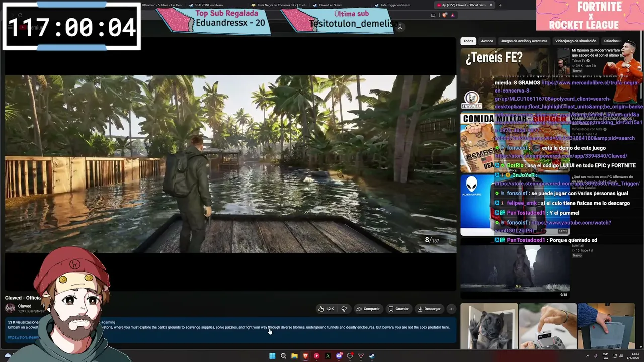Open the store.steam link in the description

(x=23, y=337)
